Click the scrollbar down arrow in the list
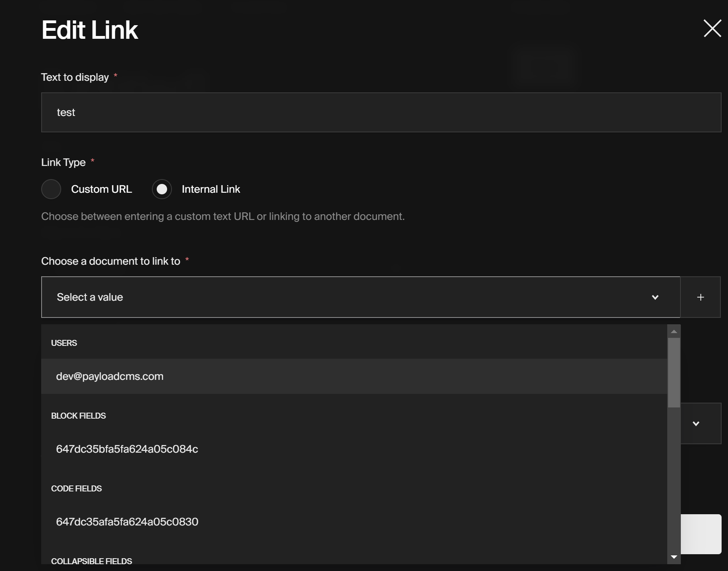This screenshot has width=728, height=571. pyautogui.click(x=674, y=556)
